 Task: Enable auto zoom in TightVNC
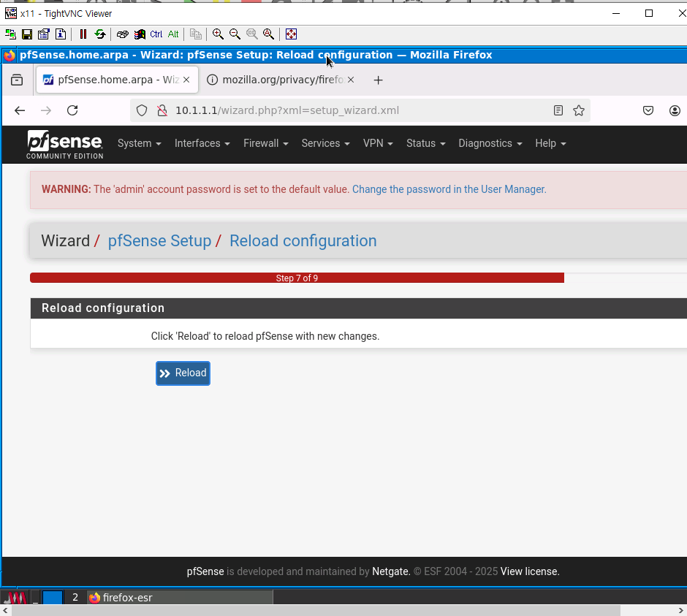click(x=268, y=34)
